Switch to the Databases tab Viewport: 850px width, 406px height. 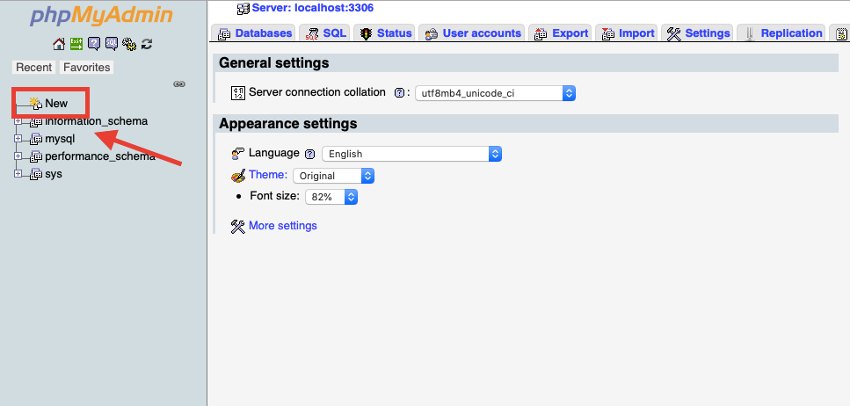pos(256,33)
